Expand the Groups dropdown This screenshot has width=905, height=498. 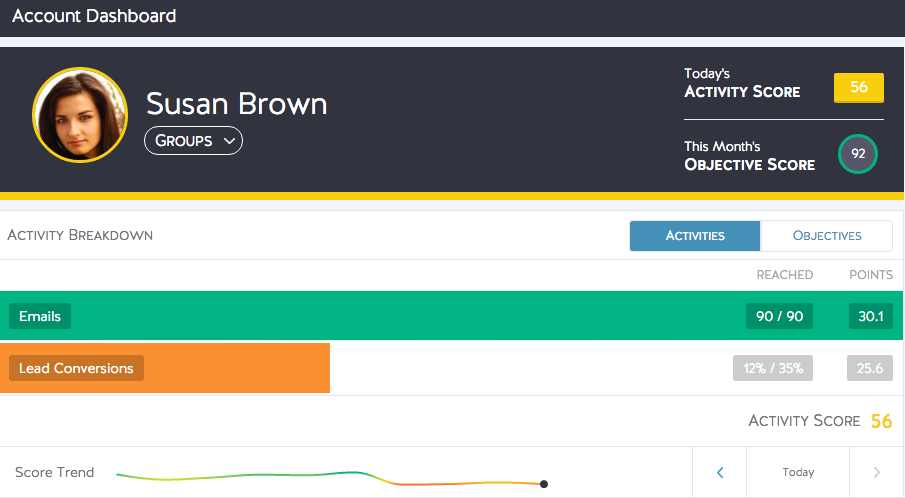point(193,141)
